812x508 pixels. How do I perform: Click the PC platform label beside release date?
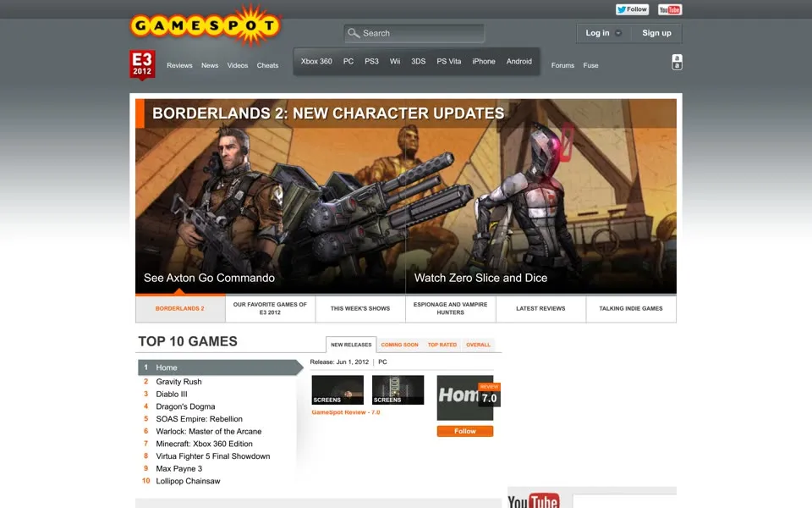click(x=382, y=362)
